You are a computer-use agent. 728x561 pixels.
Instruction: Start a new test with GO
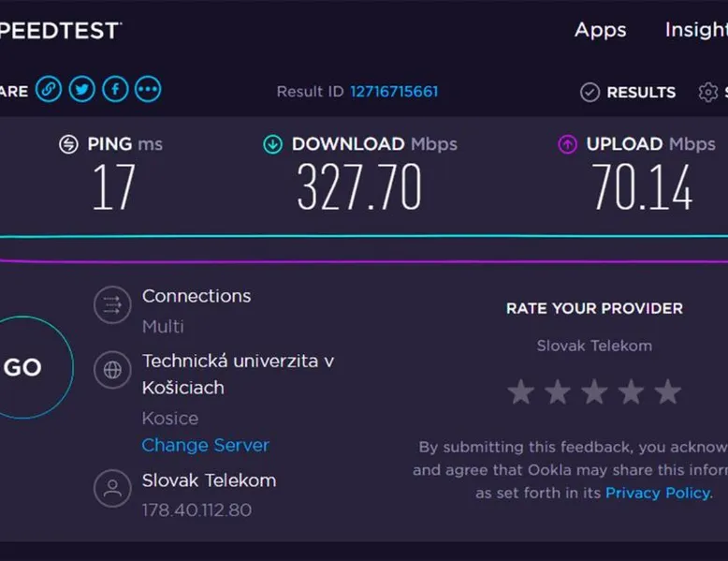(22, 367)
